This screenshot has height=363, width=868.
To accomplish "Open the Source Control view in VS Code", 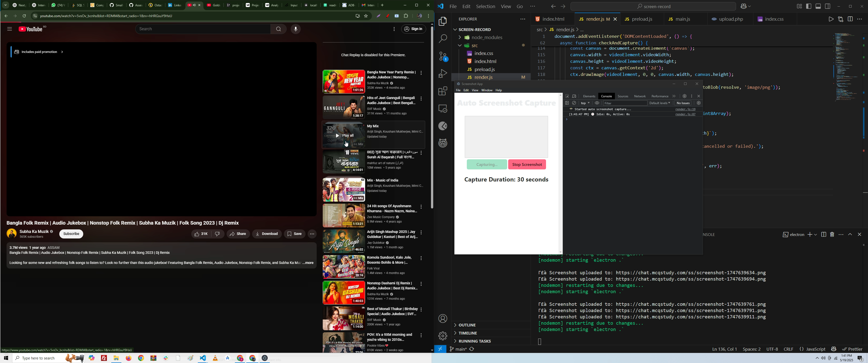I will click(x=443, y=56).
